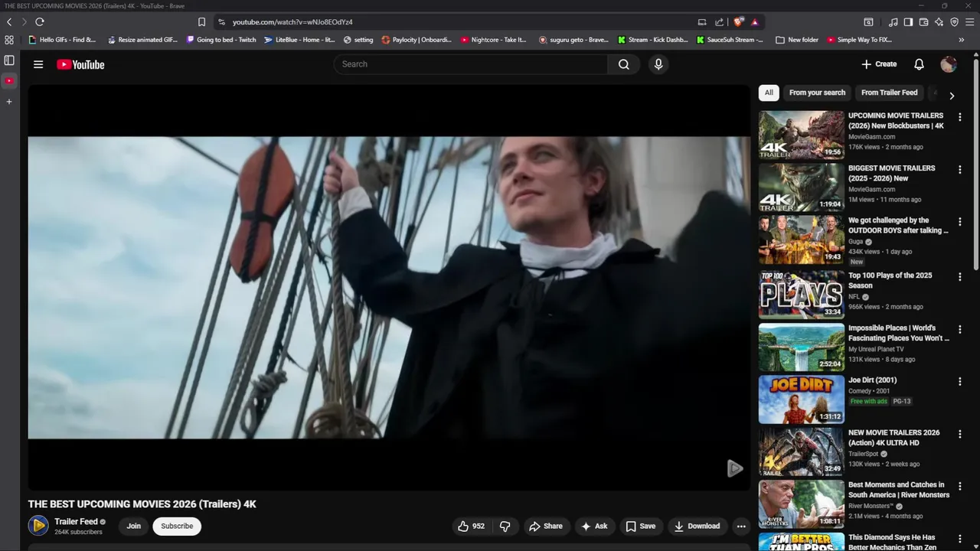
Task: Download the video
Action: 697,526
